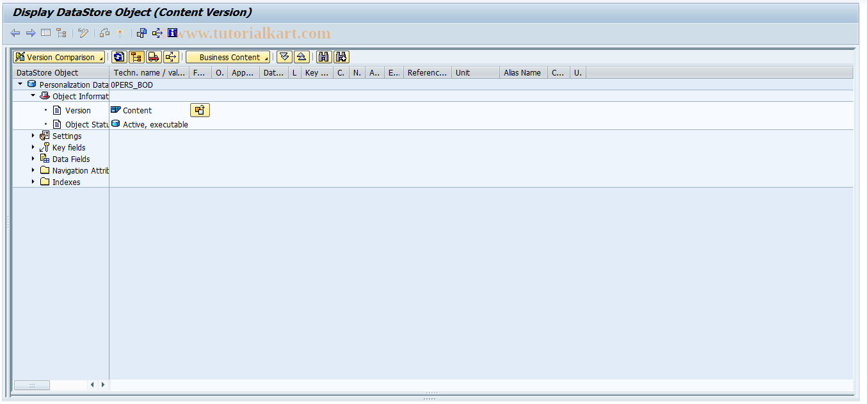The height and width of the screenshot is (404, 868).
Task: Click the tree pane scroll right arrow
Action: 102,385
